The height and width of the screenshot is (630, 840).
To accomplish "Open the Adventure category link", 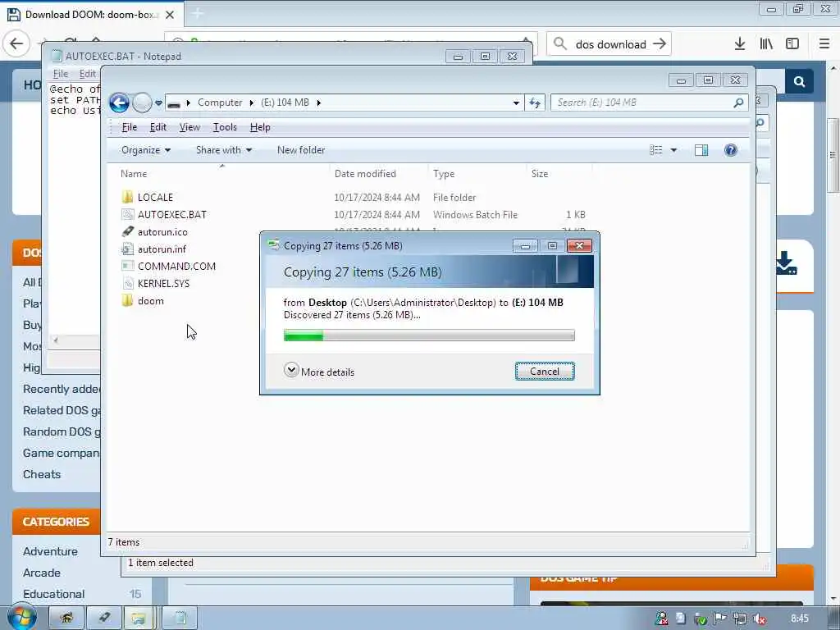I will point(50,552).
